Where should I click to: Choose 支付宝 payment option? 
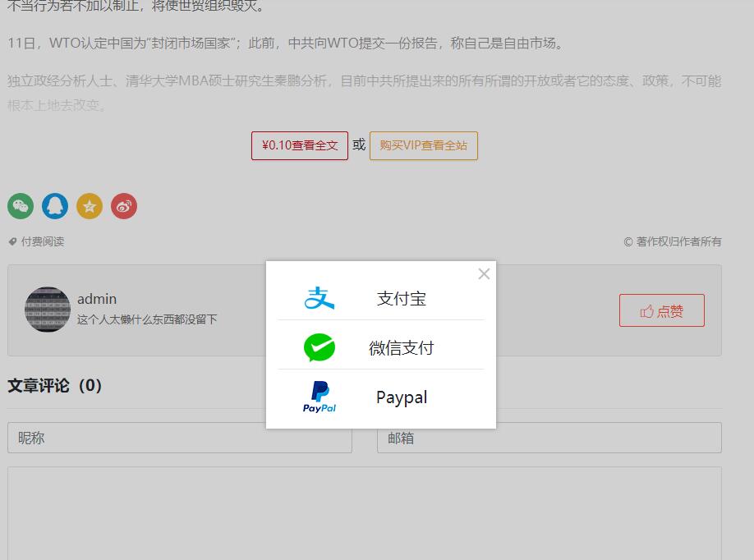point(381,298)
